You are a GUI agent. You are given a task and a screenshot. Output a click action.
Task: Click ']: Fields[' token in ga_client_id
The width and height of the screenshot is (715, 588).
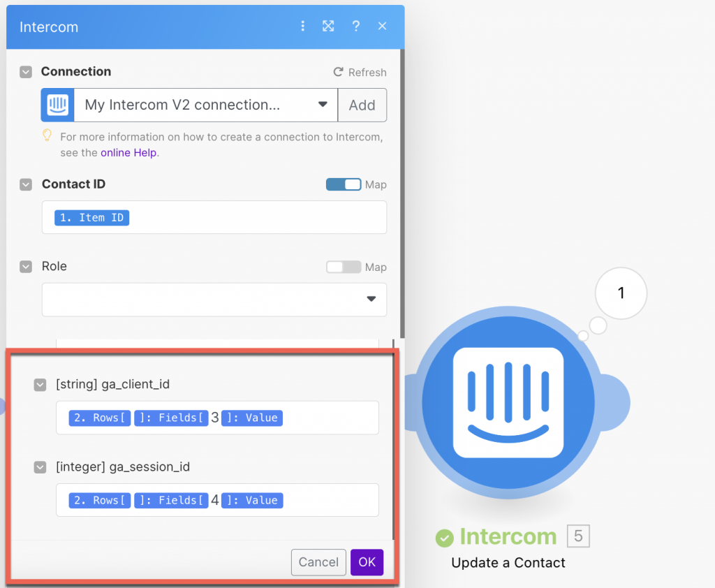pyautogui.click(x=171, y=418)
